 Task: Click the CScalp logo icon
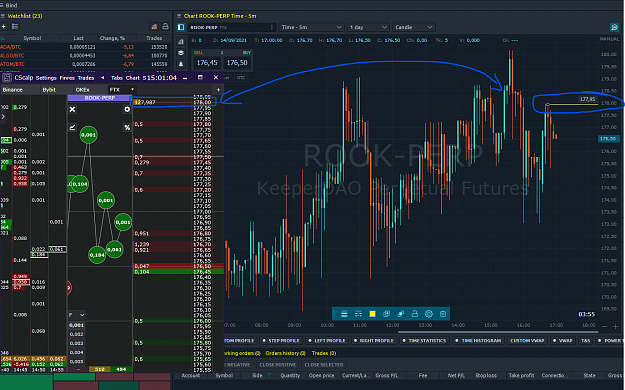7,78
